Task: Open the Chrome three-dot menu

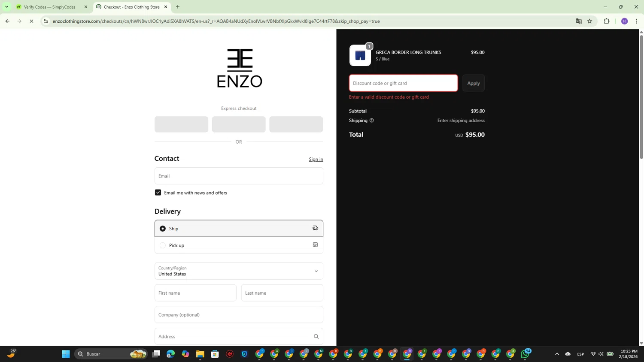Action: tap(637, 21)
